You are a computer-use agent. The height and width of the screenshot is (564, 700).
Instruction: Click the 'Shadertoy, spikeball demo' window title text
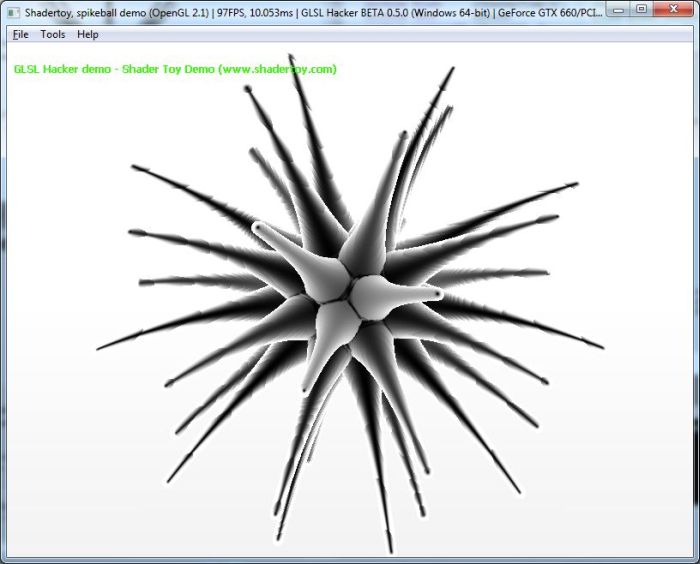coord(85,13)
